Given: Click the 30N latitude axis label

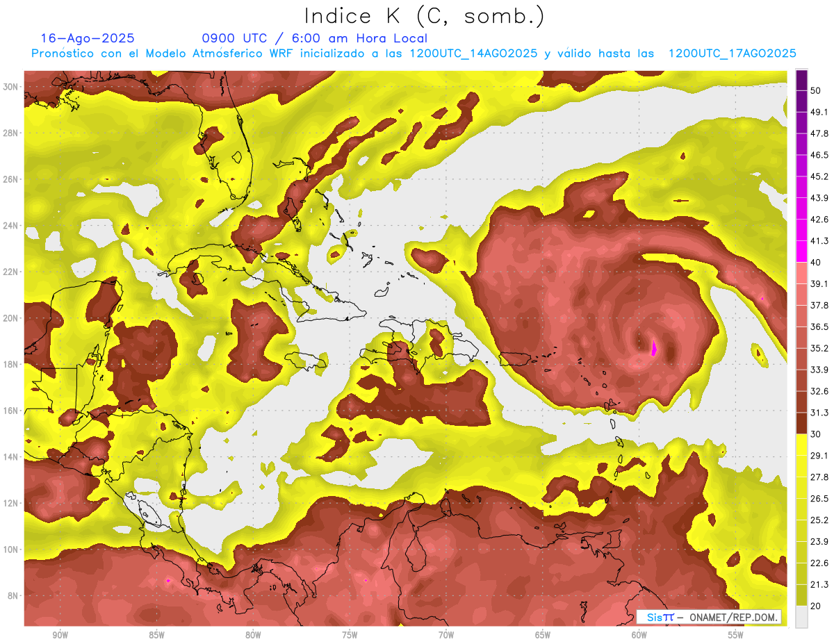Looking at the screenshot, I should (x=10, y=86).
